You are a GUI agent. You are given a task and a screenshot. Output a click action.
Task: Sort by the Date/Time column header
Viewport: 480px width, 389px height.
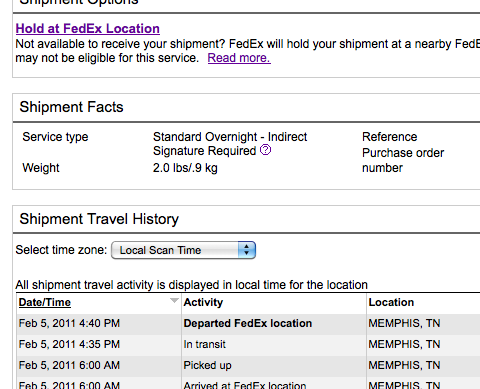[45, 302]
